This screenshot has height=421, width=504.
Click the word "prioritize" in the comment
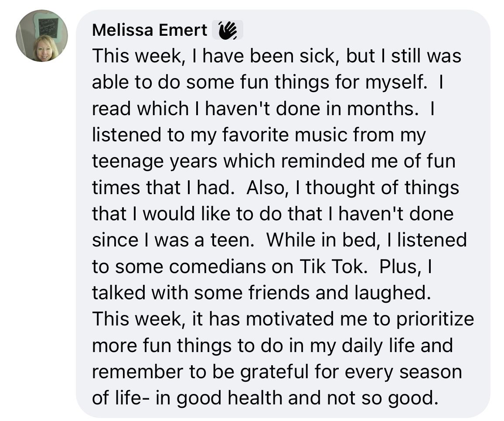(x=435, y=319)
